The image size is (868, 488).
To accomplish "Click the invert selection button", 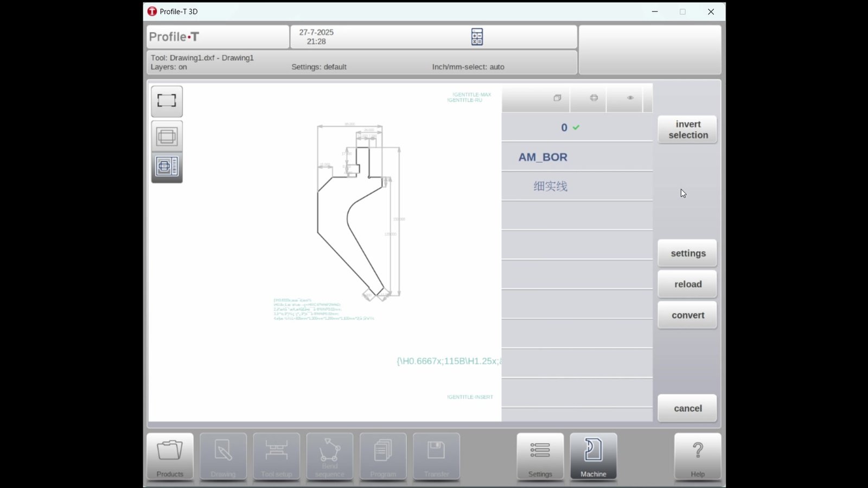I will (x=687, y=130).
